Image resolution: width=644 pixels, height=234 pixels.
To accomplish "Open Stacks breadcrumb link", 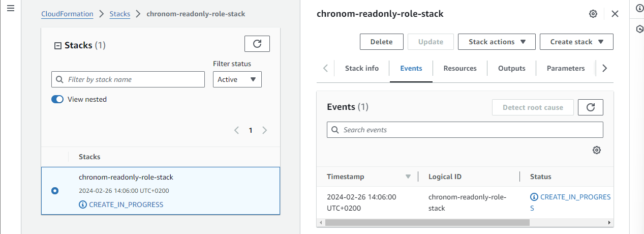I will [120, 14].
